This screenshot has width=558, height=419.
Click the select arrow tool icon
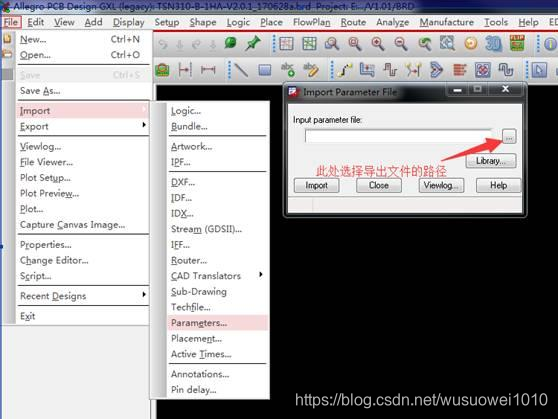click(539, 70)
